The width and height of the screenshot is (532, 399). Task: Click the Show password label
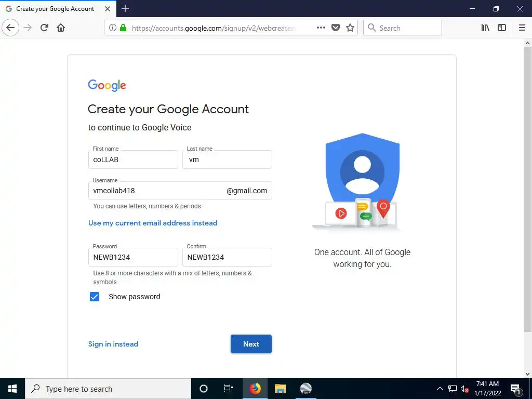[135, 297]
